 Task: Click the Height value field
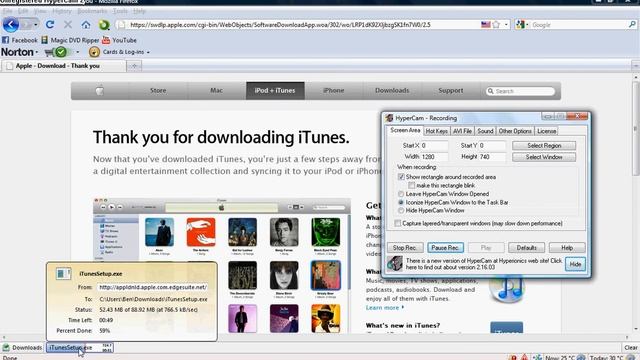(492, 157)
